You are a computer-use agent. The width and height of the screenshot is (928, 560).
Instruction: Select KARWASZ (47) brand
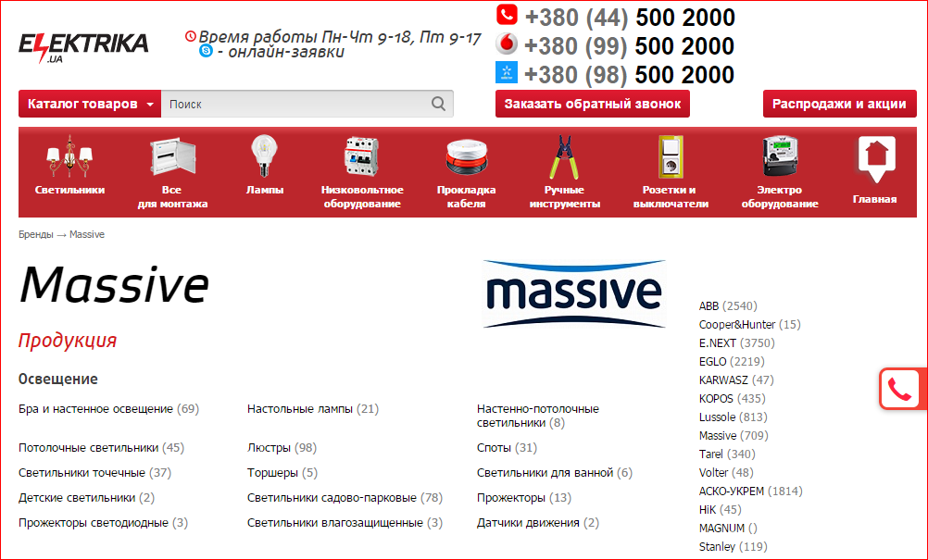point(736,380)
